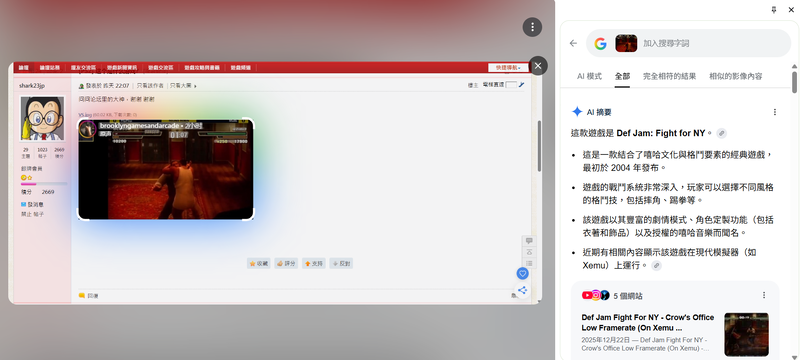Open the game thumbnail in the search box

pos(626,43)
